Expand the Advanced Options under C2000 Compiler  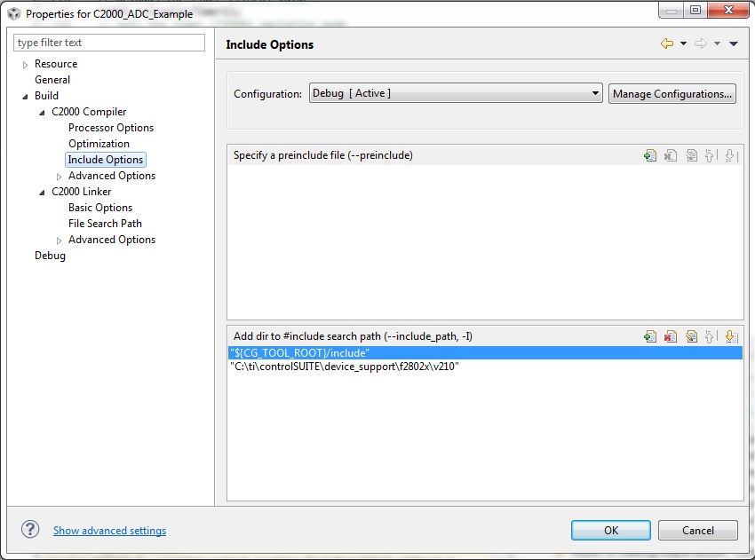click(61, 176)
